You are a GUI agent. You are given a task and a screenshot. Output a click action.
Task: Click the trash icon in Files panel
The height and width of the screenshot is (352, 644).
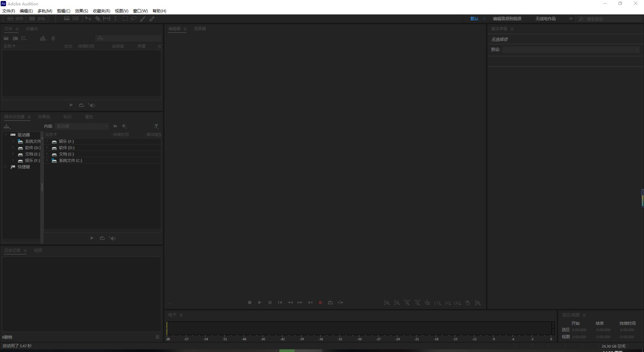[53, 38]
